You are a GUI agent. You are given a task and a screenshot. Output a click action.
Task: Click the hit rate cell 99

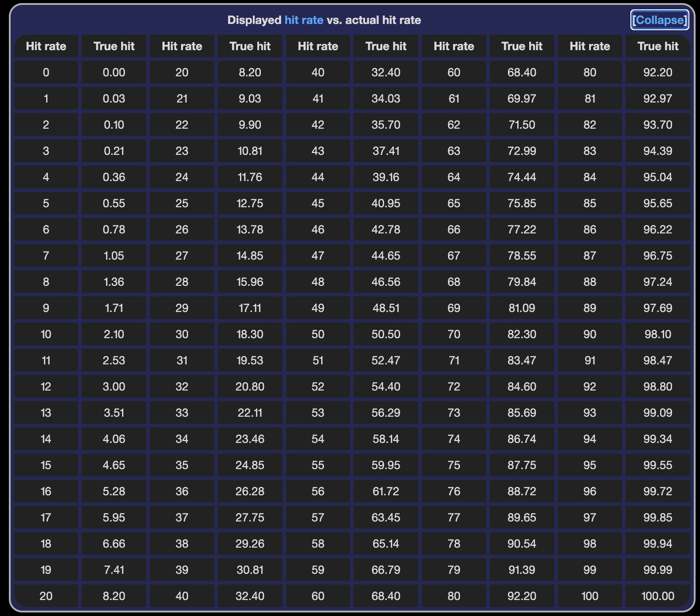pyautogui.click(x=590, y=570)
